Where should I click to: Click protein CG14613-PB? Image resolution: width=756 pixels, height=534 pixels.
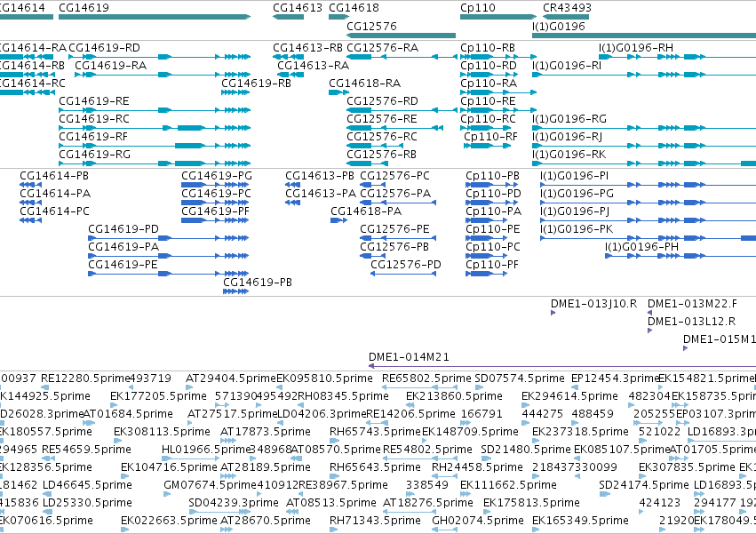(x=320, y=176)
